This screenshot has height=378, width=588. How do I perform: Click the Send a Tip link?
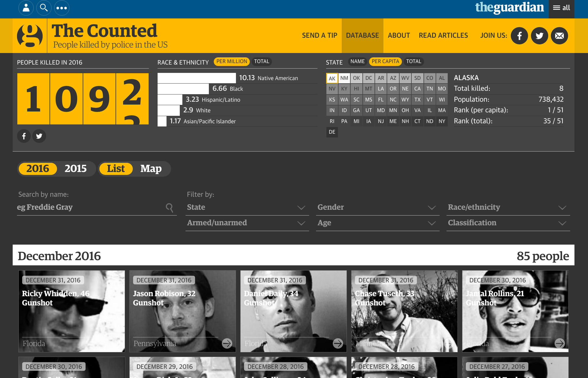coord(319,35)
